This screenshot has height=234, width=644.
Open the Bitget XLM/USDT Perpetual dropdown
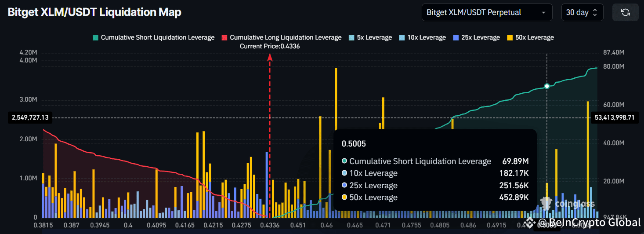tap(486, 12)
